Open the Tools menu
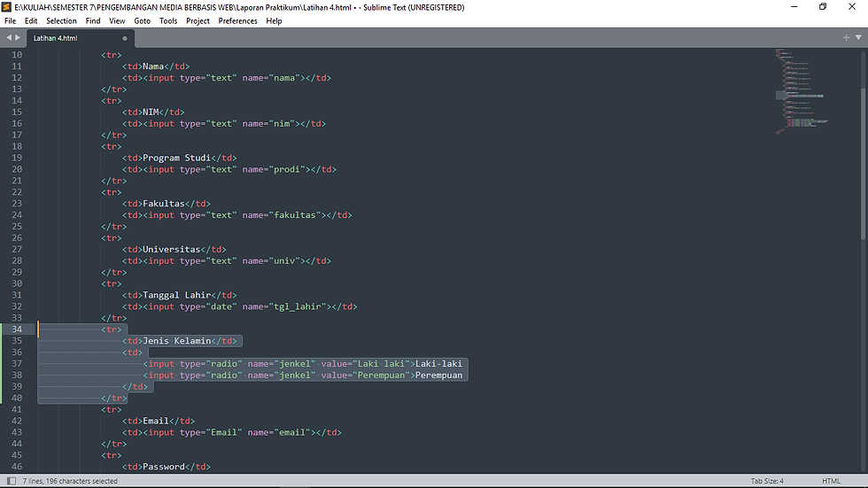868x488 pixels. [168, 21]
